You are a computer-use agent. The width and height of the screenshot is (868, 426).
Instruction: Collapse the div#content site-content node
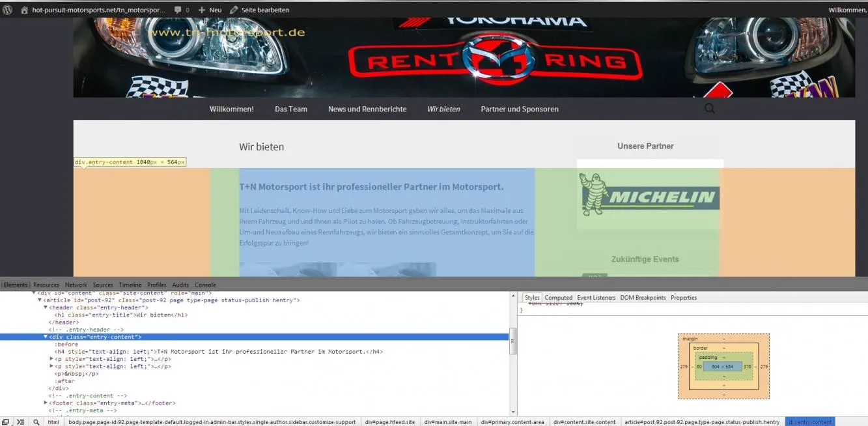34,293
